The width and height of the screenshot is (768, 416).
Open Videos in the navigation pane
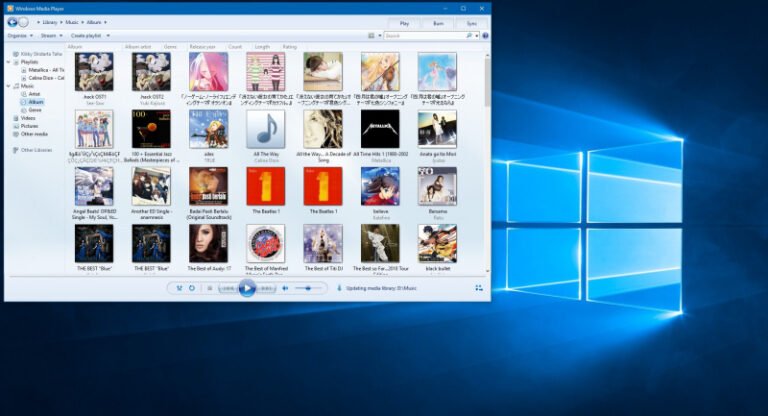[28, 118]
